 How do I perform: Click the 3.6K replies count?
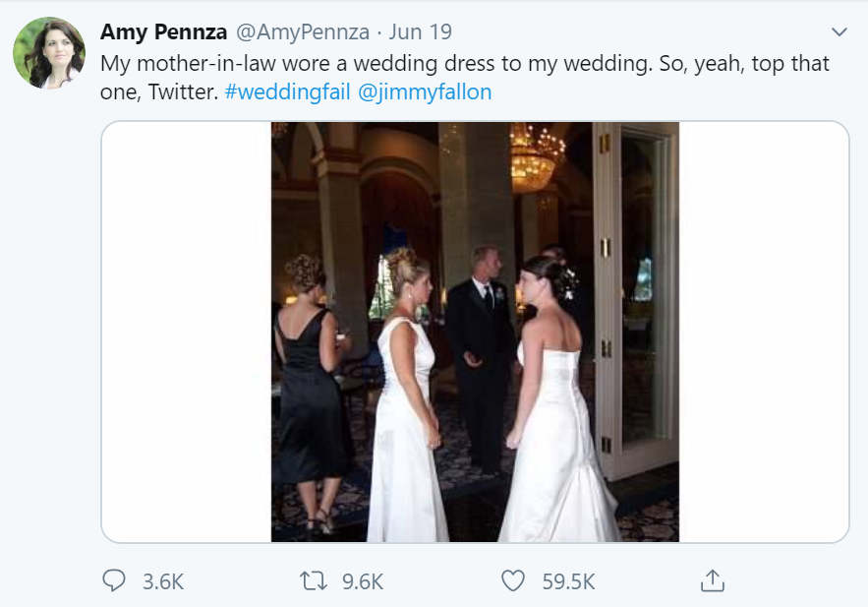(163, 581)
